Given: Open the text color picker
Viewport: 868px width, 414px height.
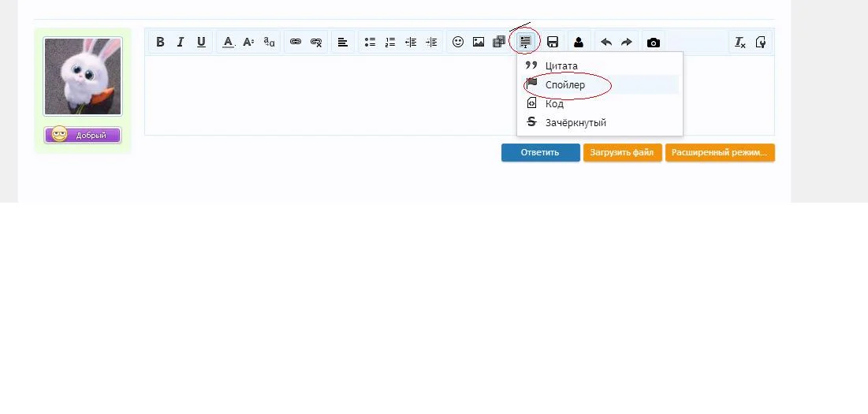Looking at the screenshot, I should 228,42.
